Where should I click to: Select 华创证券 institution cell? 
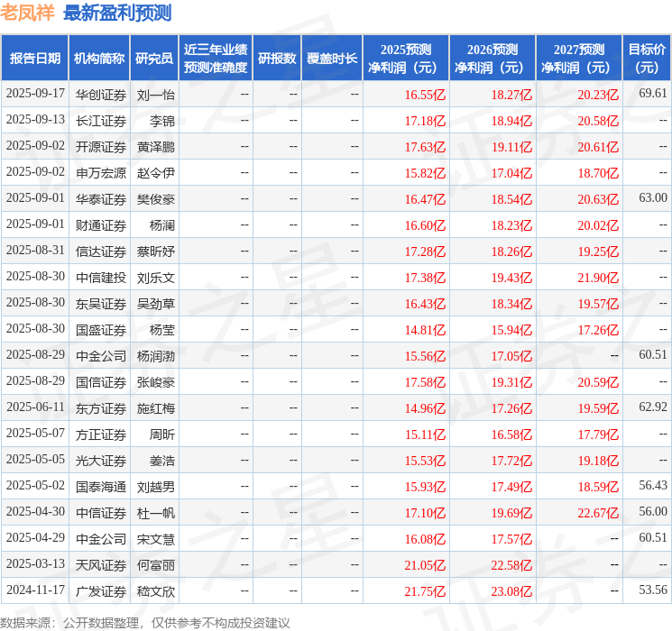101,95
